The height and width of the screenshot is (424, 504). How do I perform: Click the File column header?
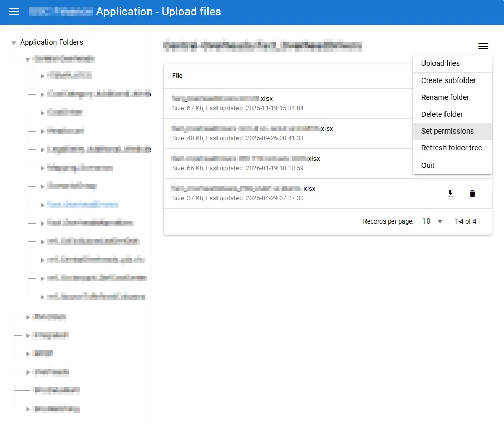pos(177,76)
